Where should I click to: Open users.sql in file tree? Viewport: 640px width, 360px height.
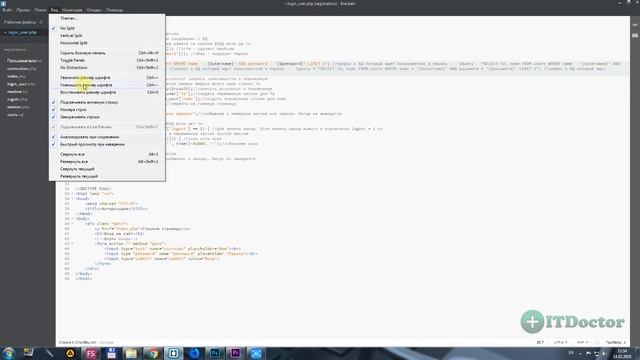click(15, 115)
